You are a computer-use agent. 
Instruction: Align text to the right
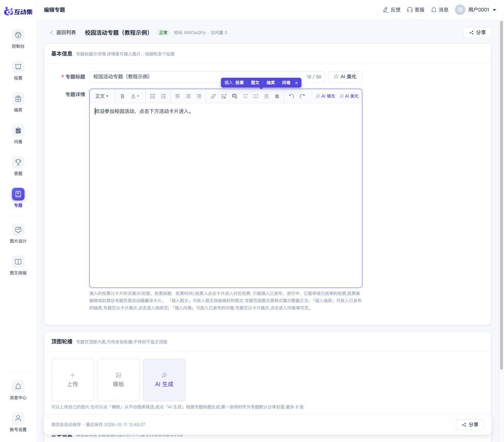[x=199, y=96]
